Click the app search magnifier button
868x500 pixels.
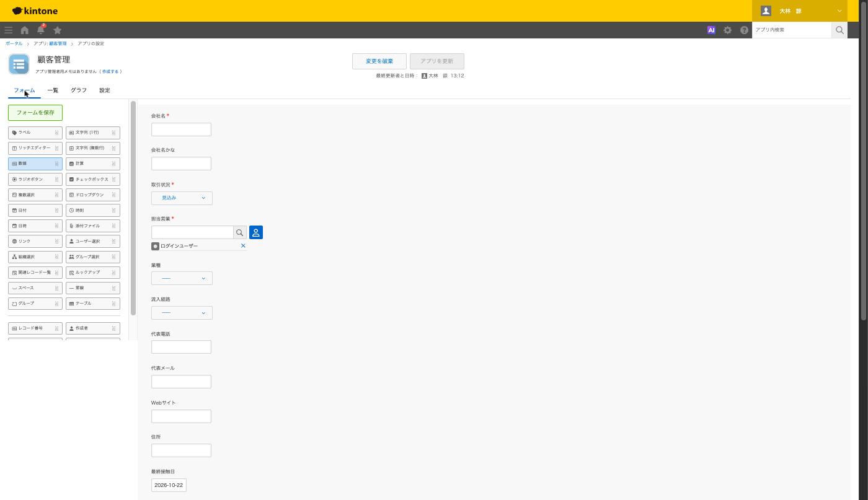[839, 30]
